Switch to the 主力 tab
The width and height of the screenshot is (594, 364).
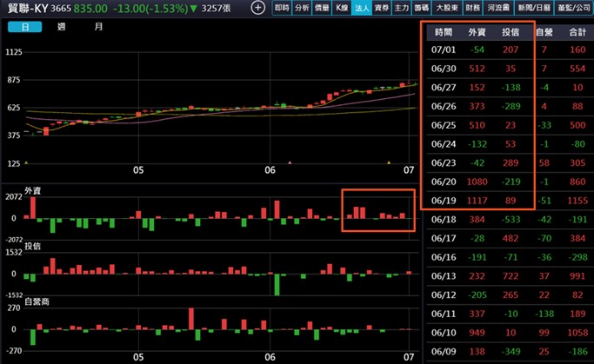click(402, 8)
